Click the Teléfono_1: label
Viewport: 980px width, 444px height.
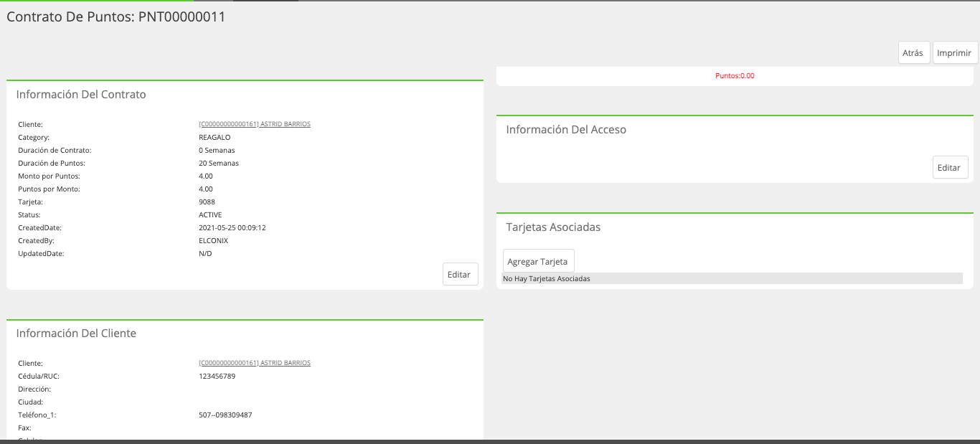click(37, 415)
